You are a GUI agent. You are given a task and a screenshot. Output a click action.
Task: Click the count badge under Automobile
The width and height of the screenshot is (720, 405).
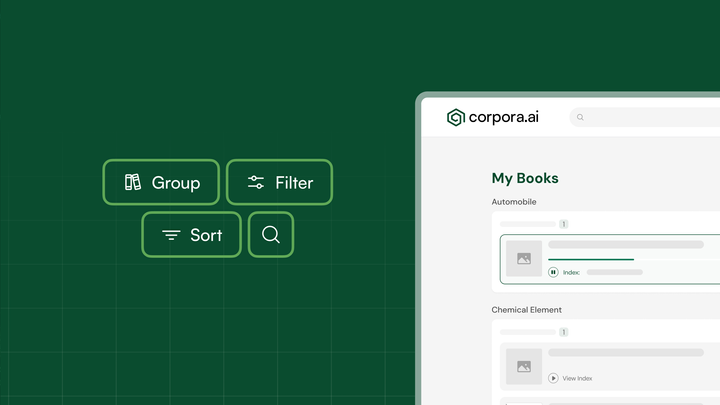564,224
